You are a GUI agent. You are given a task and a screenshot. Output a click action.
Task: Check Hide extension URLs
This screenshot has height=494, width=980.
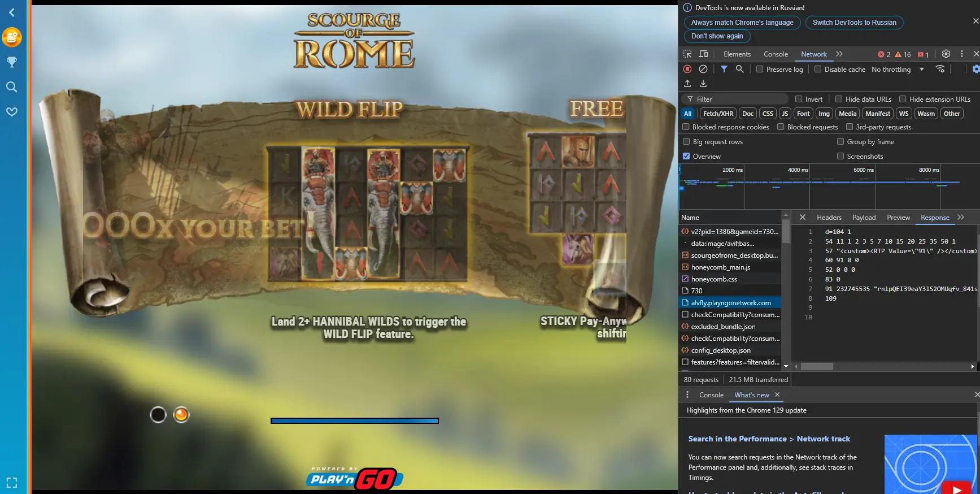pos(903,99)
